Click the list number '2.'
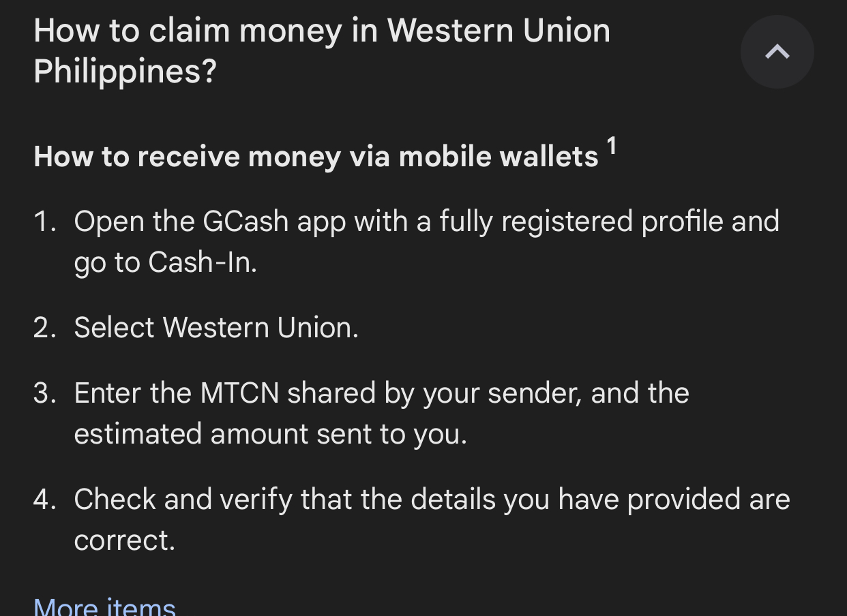The image size is (847, 616). pos(45,328)
